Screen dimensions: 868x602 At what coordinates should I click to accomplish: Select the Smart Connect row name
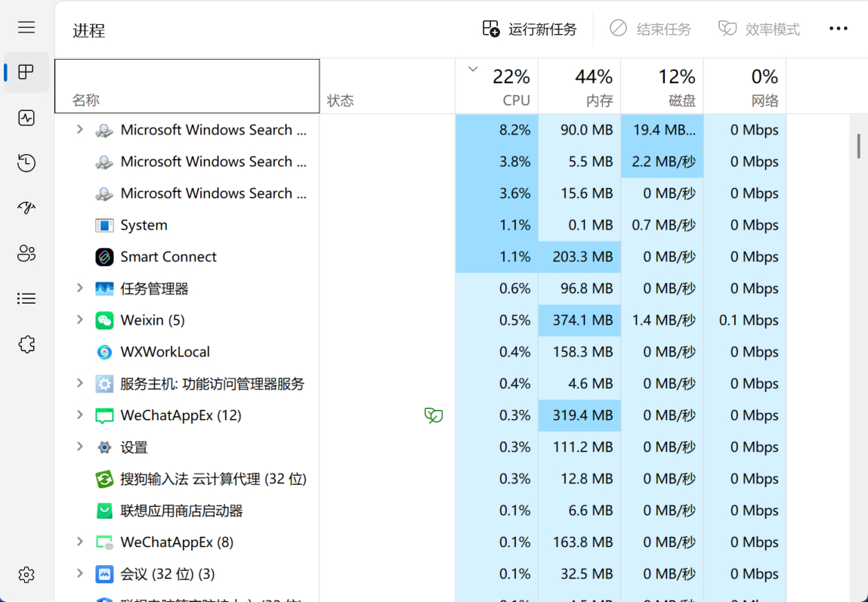(x=168, y=257)
